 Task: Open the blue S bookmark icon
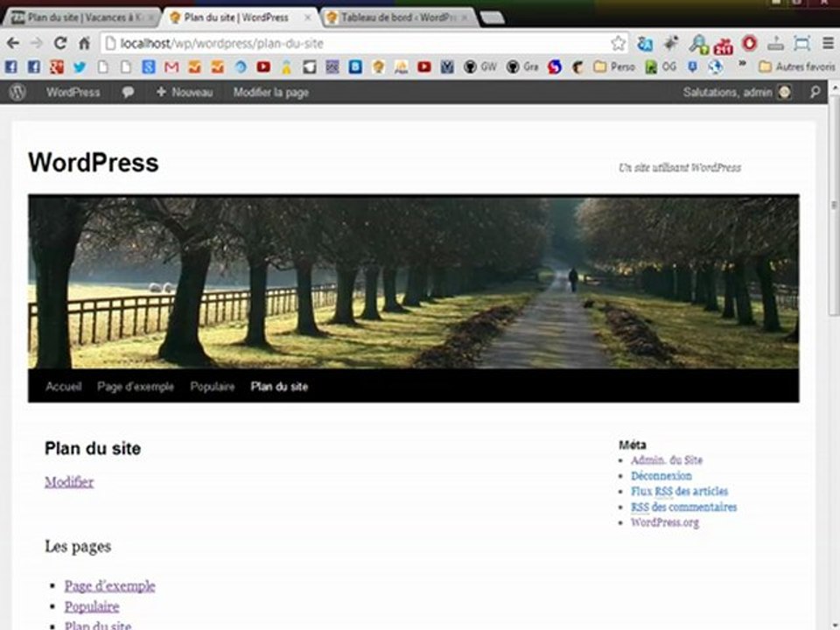click(149, 67)
